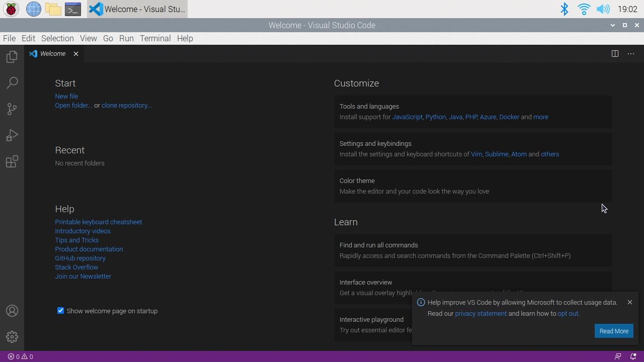Click the Read More button in the notification

pos(613,331)
